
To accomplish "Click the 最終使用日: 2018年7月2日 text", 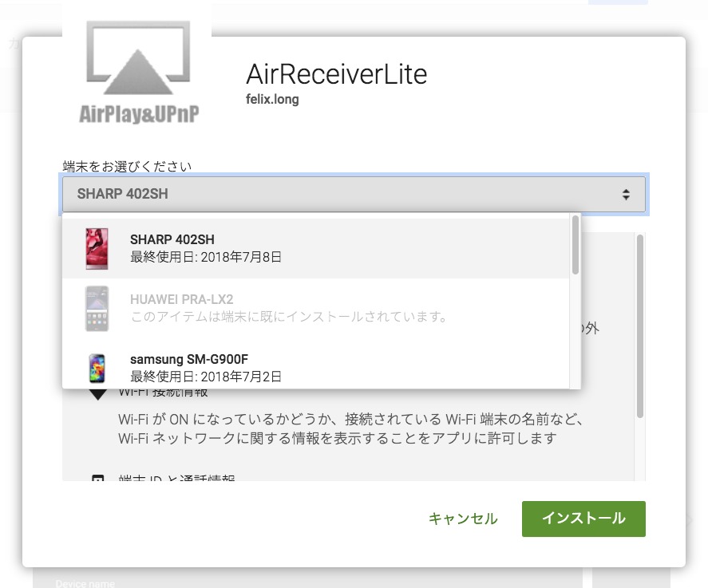I will click(206, 377).
